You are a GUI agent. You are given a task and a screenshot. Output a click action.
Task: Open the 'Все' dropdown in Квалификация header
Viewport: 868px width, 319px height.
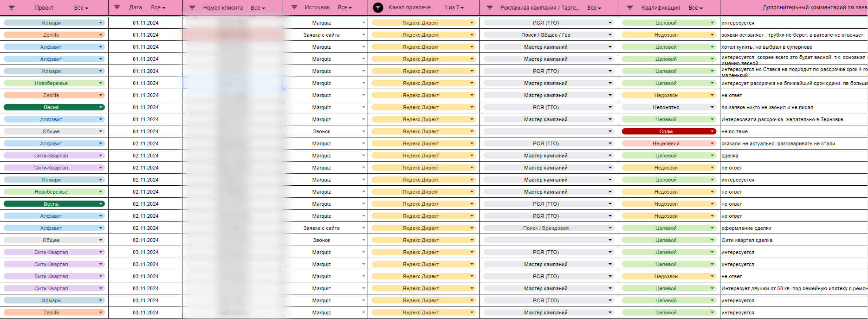coord(695,8)
